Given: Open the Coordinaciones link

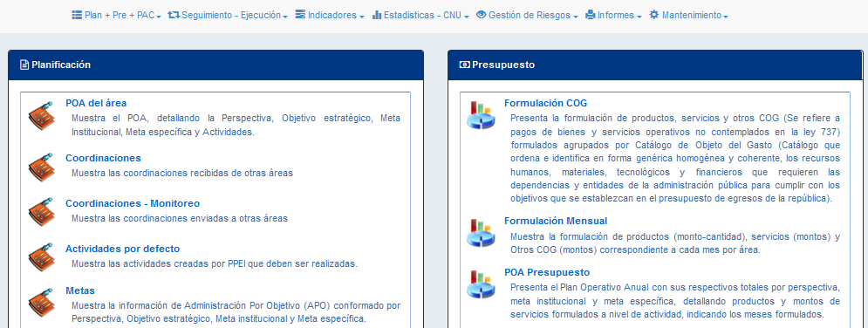Looking at the screenshot, I should point(103,158).
